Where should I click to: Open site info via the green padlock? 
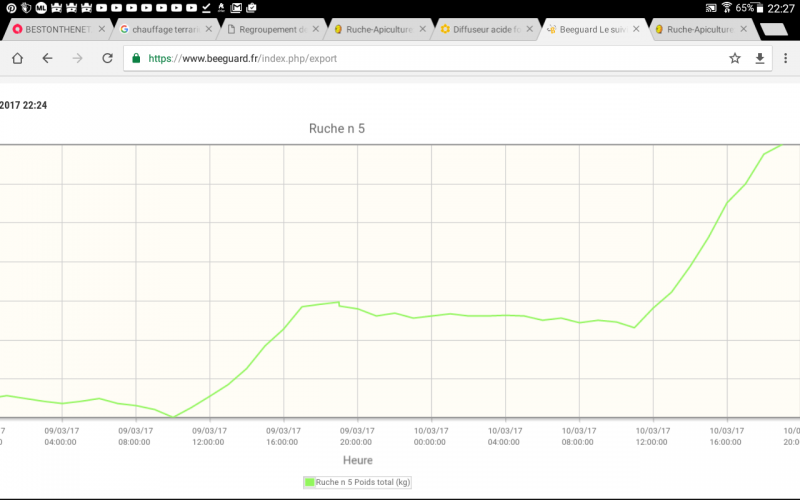(x=135, y=58)
